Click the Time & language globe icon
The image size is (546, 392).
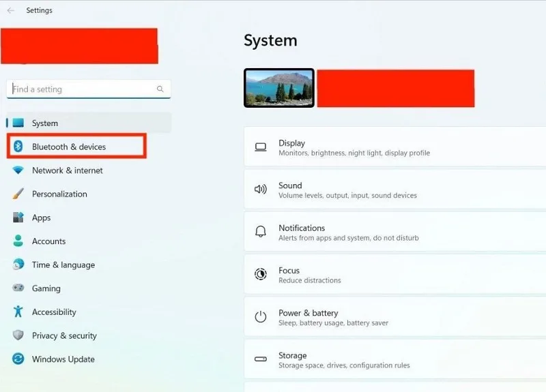coord(18,265)
